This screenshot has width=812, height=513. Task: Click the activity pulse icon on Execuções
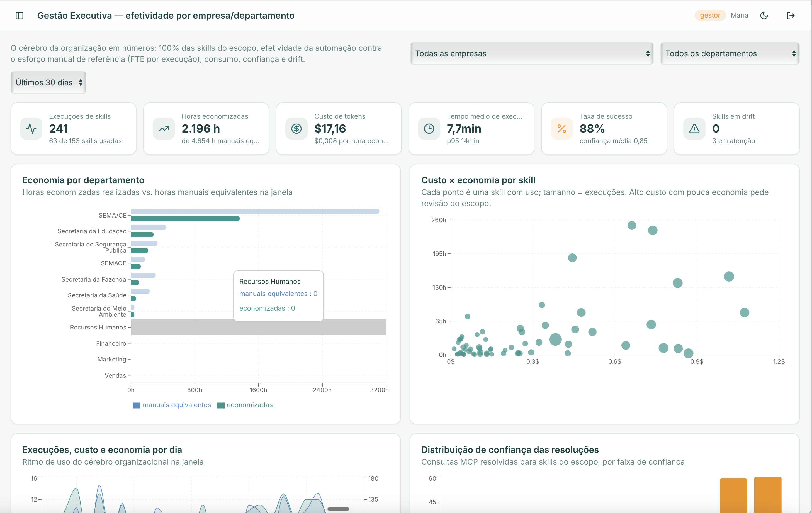(31, 128)
